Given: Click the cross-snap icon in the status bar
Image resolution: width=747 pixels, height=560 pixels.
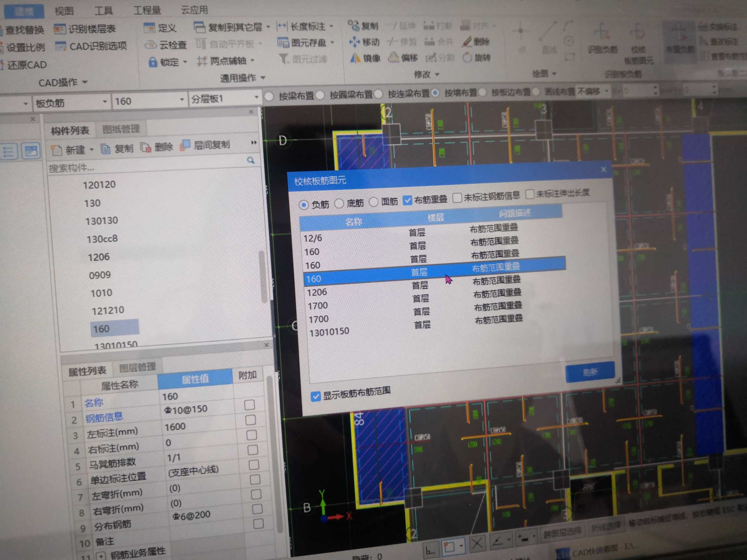Looking at the screenshot, I should pyautogui.click(x=477, y=543).
